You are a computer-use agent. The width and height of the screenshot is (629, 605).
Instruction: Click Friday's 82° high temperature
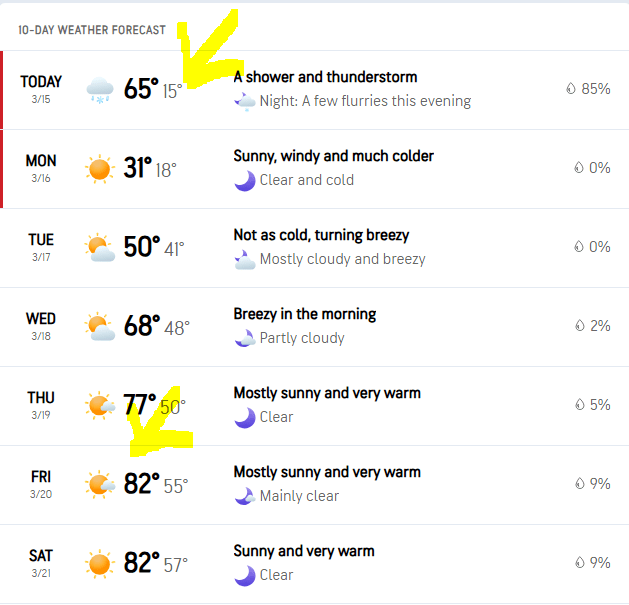(x=141, y=484)
